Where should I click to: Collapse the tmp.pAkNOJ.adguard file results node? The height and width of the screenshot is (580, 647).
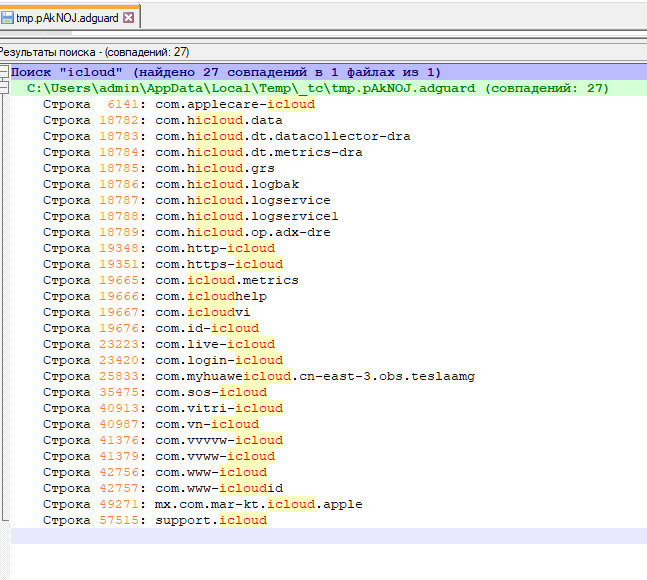pyautogui.click(x=4, y=88)
